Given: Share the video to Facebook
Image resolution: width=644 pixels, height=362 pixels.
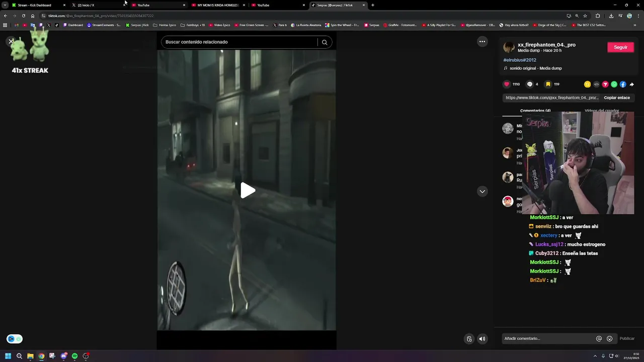Looking at the screenshot, I should point(623,84).
